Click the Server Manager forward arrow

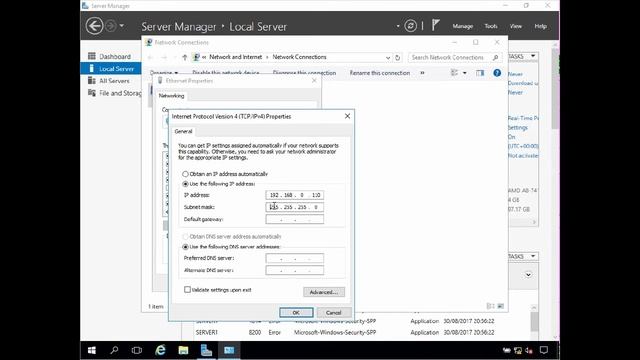click(x=110, y=26)
